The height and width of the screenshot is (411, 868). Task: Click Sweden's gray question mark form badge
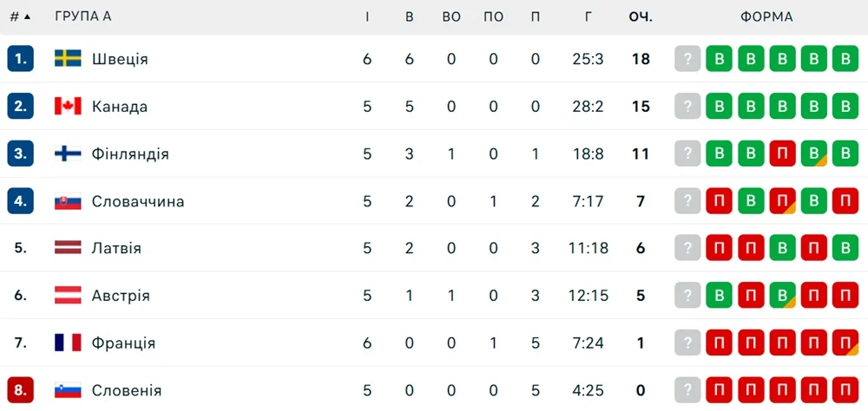click(x=687, y=59)
